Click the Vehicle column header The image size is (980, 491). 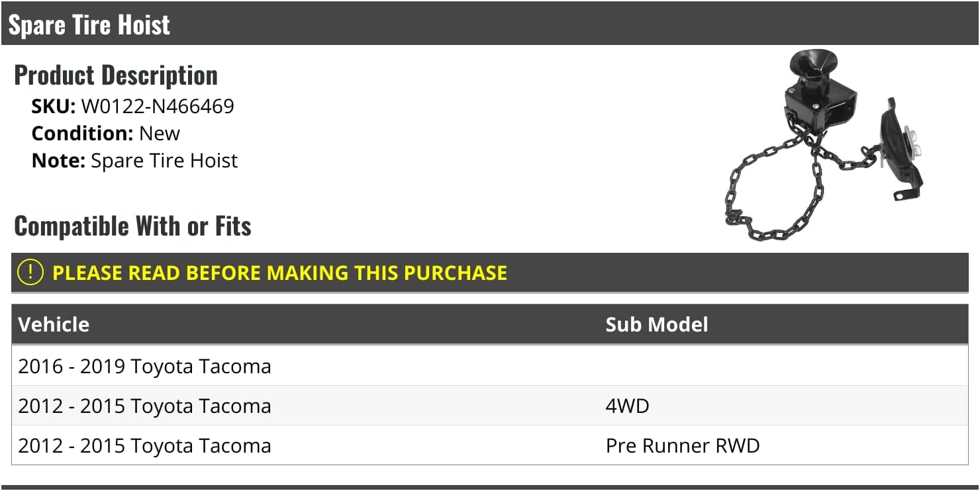(x=54, y=324)
